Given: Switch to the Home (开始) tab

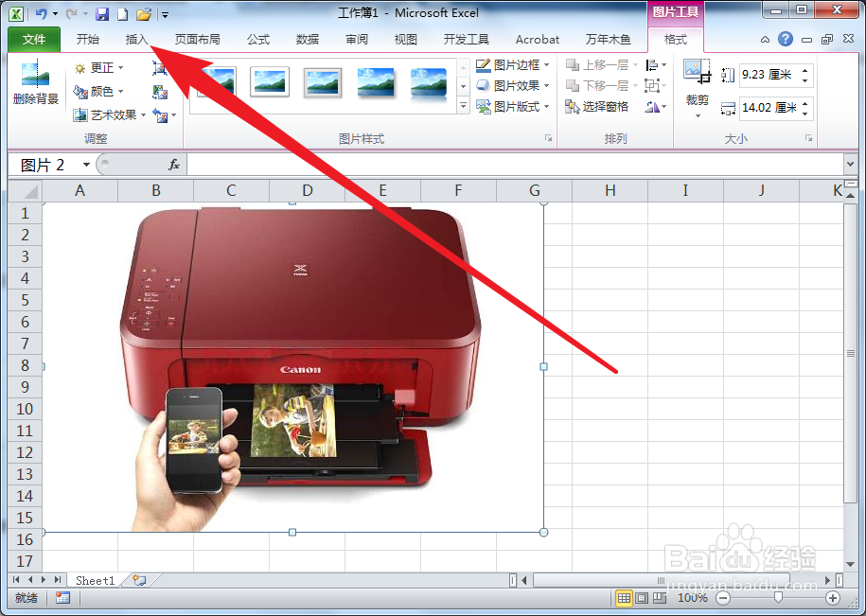Looking at the screenshot, I should 88,39.
